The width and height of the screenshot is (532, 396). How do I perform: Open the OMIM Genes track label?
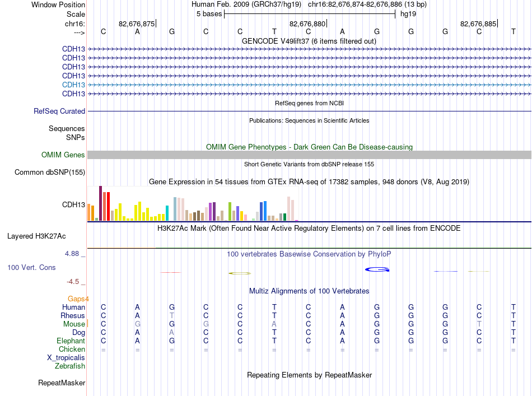63,155
